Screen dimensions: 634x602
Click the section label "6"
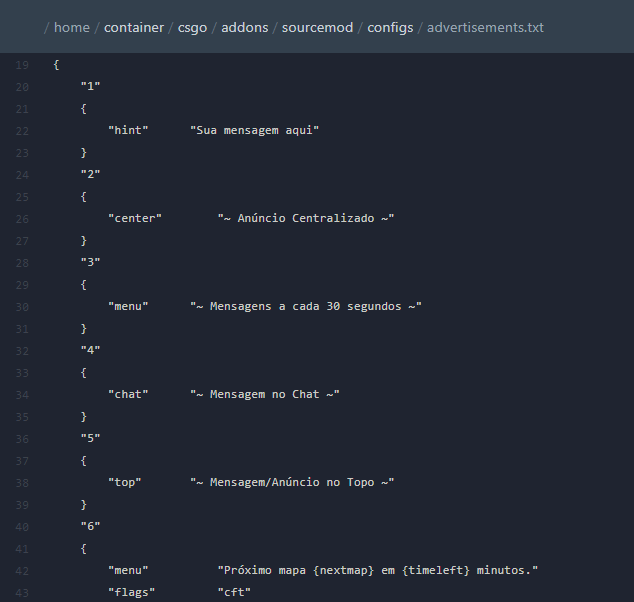click(x=91, y=526)
